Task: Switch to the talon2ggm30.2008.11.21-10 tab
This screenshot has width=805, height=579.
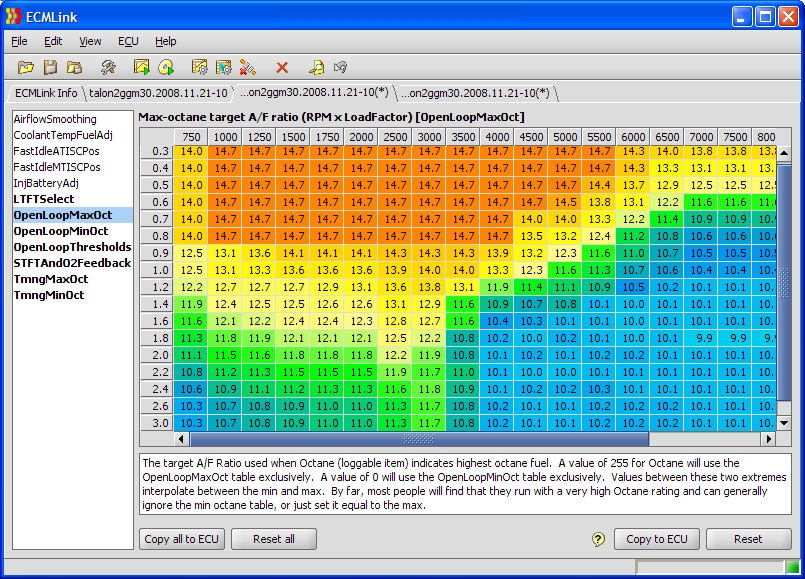Action: click(157, 93)
